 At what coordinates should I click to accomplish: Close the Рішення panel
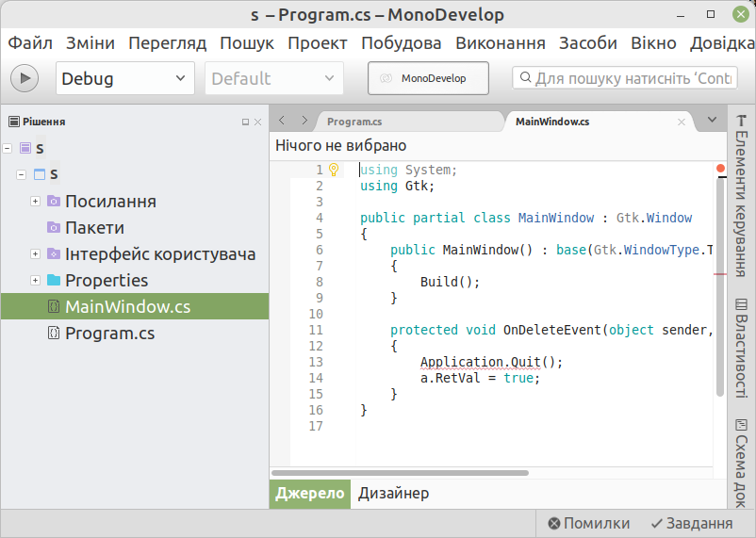click(x=258, y=122)
